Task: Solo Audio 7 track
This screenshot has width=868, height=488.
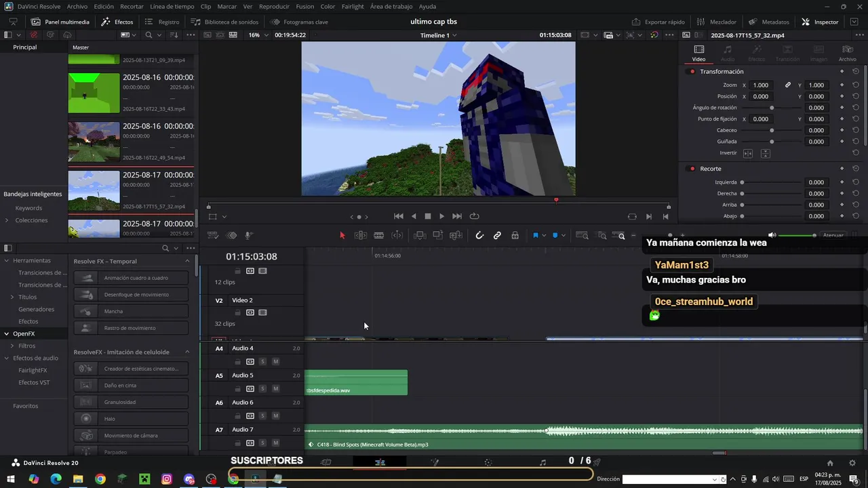Action: tap(262, 443)
